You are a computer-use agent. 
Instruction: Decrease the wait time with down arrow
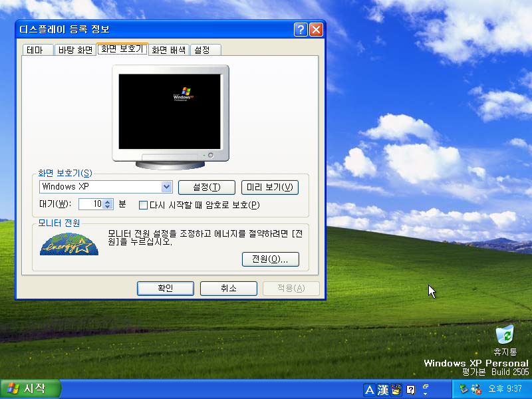point(108,207)
